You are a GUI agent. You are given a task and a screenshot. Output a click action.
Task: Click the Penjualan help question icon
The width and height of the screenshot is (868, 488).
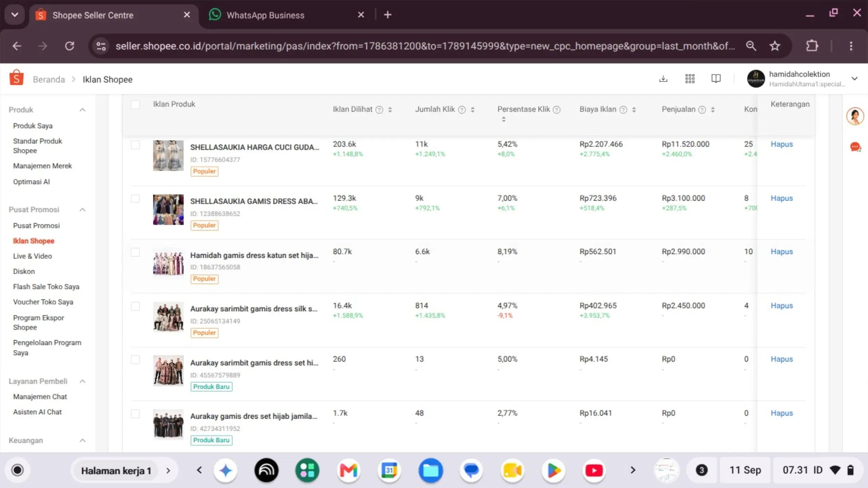click(x=702, y=110)
